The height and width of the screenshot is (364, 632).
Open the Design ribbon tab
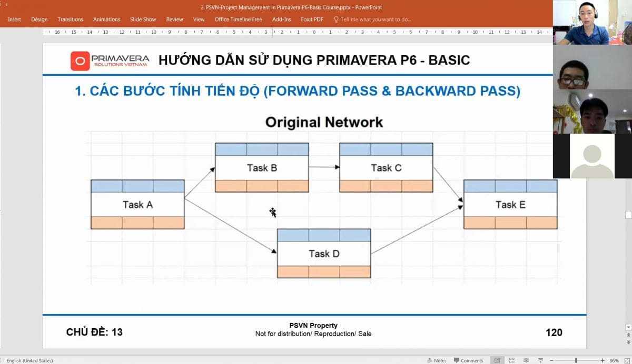(x=39, y=19)
